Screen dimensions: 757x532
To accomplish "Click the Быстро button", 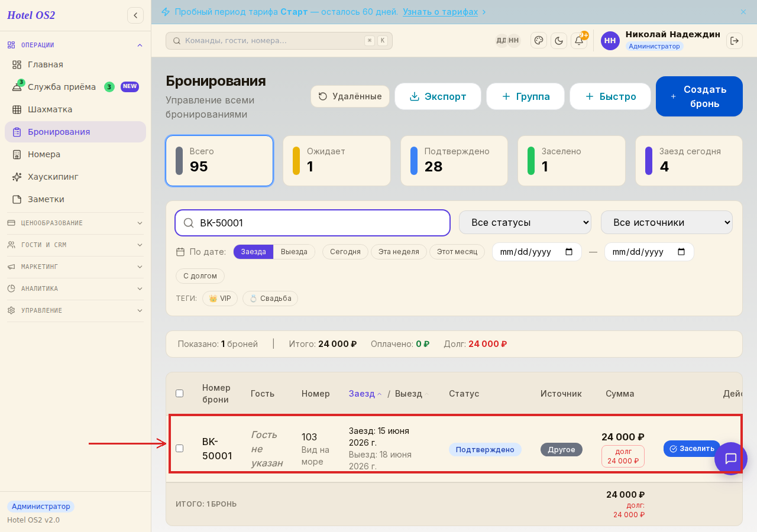I will pos(610,96).
